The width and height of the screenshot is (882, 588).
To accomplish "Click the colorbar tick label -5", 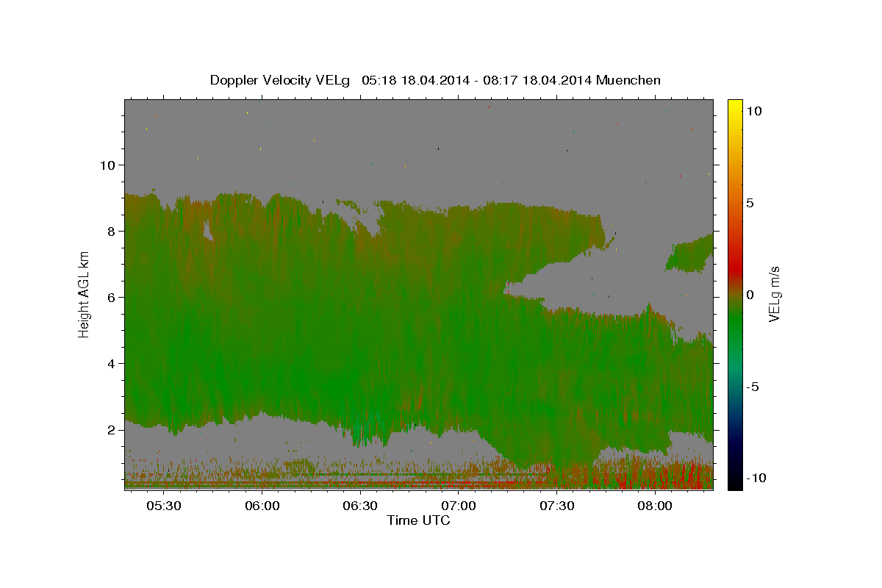I will (753, 387).
